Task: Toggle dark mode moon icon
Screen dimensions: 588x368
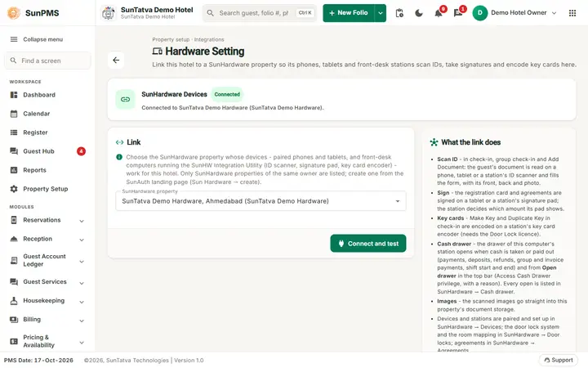Action: point(419,13)
